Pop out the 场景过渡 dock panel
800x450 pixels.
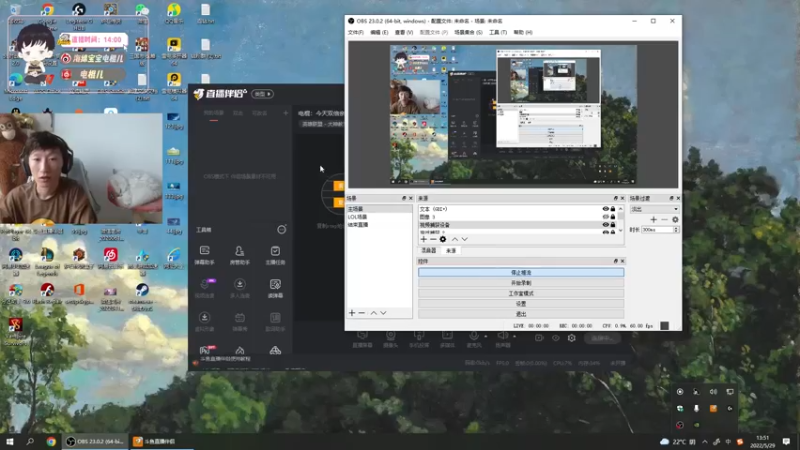[x=671, y=198]
